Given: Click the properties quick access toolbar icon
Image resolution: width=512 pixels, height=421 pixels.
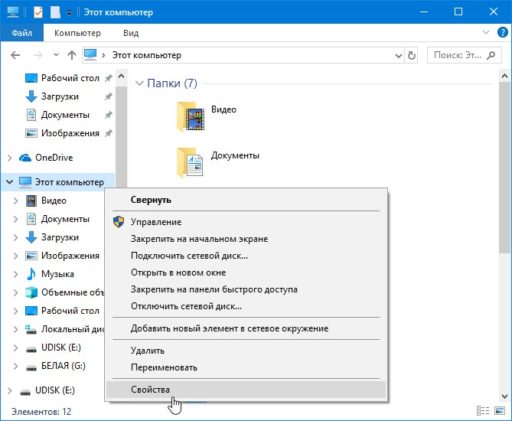Looking at the screenshot, I should (38, 12).
